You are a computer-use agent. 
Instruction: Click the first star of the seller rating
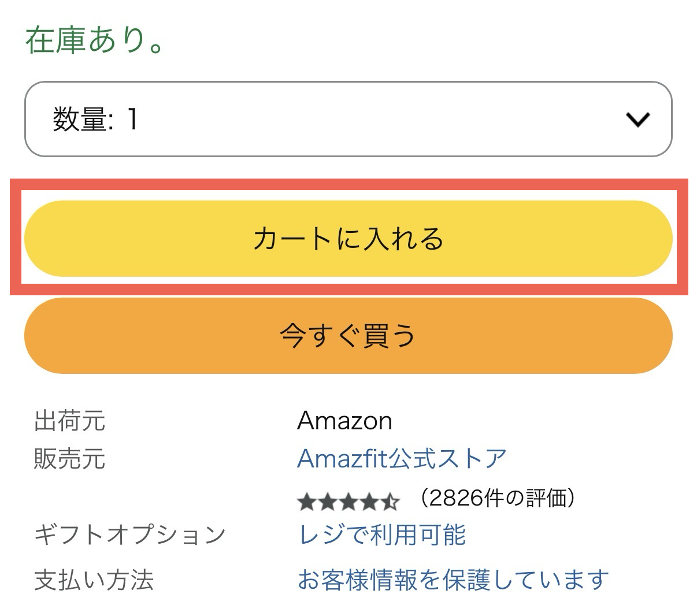(x=307, y=502)
